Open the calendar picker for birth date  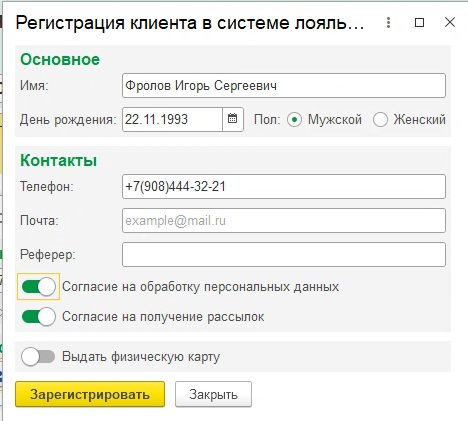tap(233, 119)
